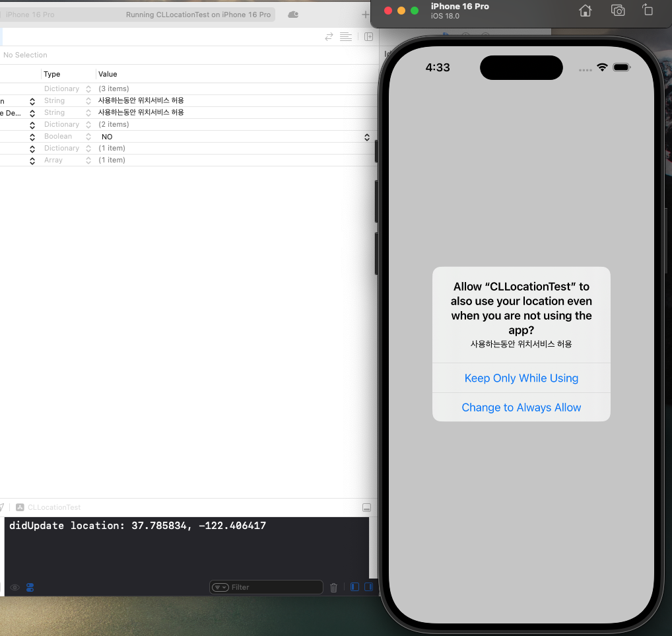Open console view options toggle icon

[30, 588]
